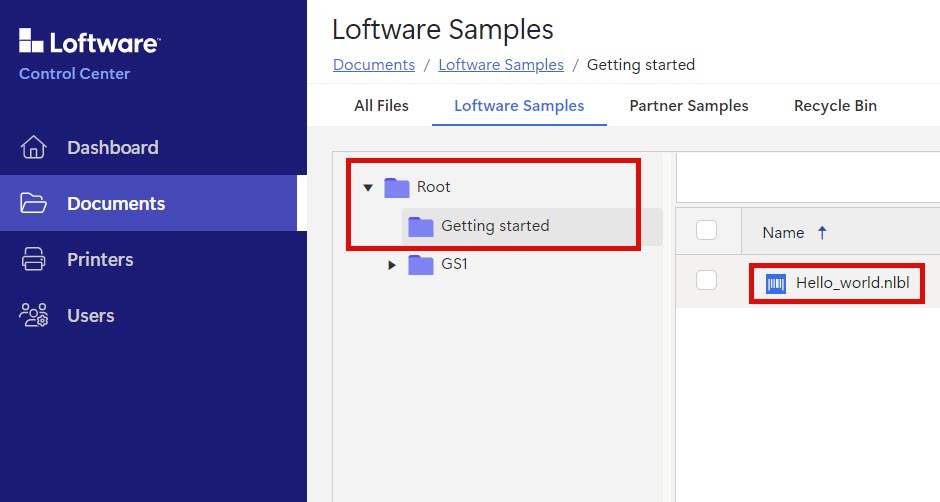This screenshot has height=502, width=940.
Task: Click the Printers printer icon
Action: coord(34,259)
